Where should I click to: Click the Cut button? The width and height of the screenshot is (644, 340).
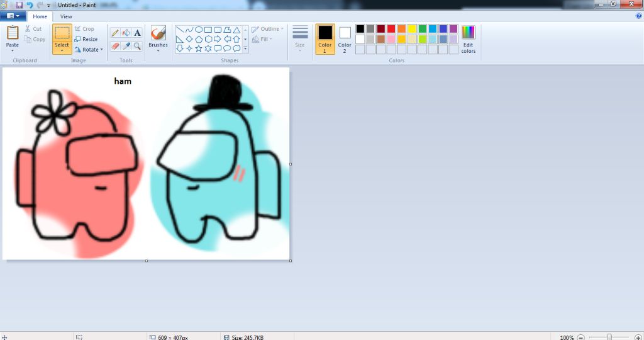pos(33,29)
